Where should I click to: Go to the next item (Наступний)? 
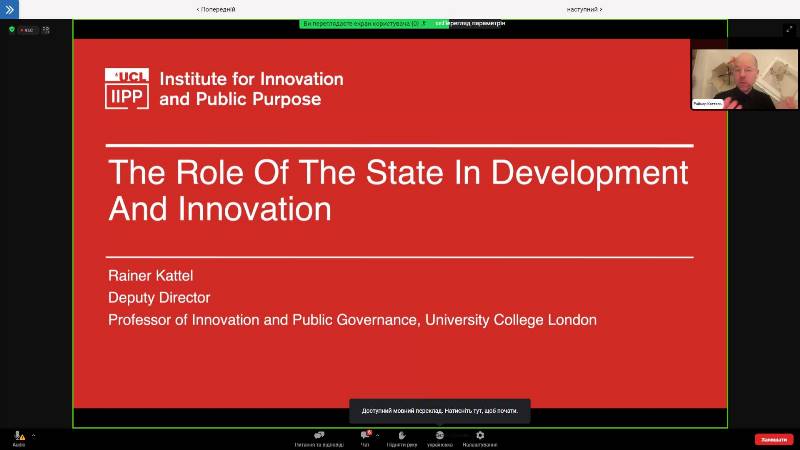584,9
